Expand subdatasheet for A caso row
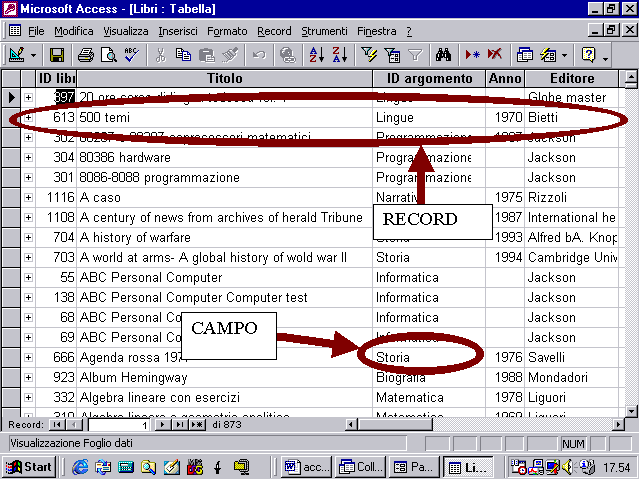Viewport: 639px width, 479px height. [x=28, y=197]
